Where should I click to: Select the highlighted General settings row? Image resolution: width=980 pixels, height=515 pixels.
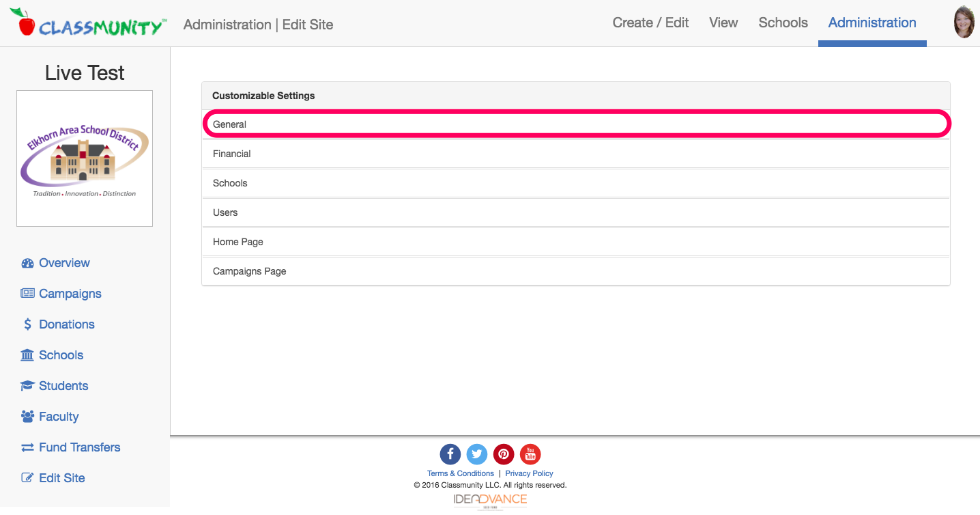(575, 124)
